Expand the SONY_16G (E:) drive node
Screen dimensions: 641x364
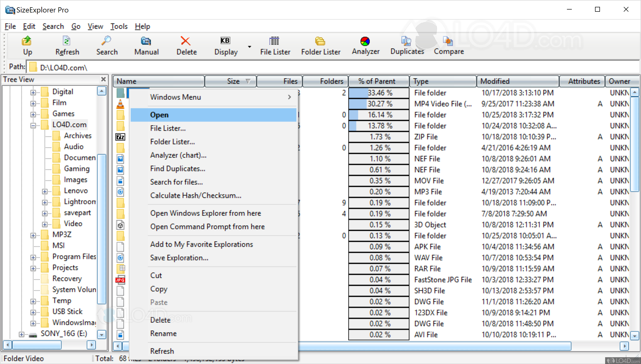point(22,334)
